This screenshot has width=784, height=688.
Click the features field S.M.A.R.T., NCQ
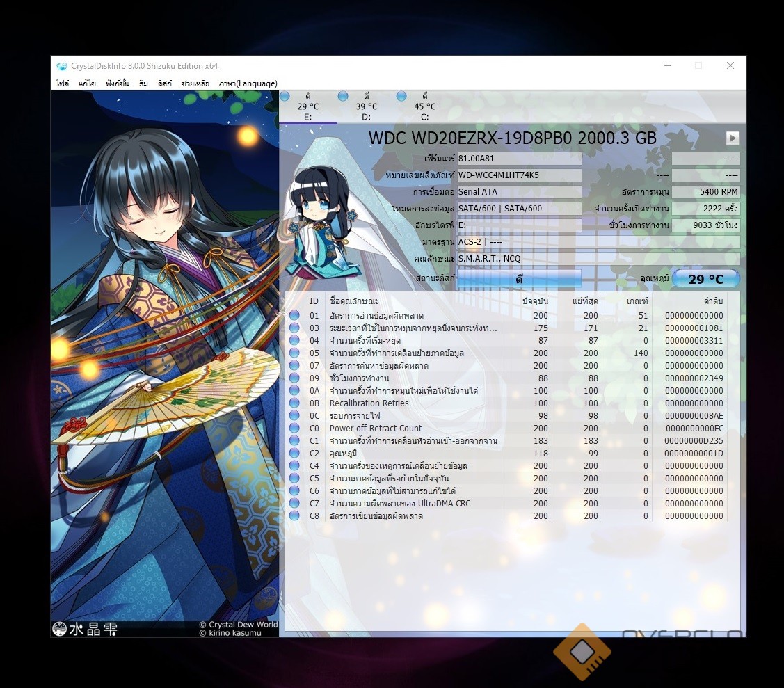[598, 259]
